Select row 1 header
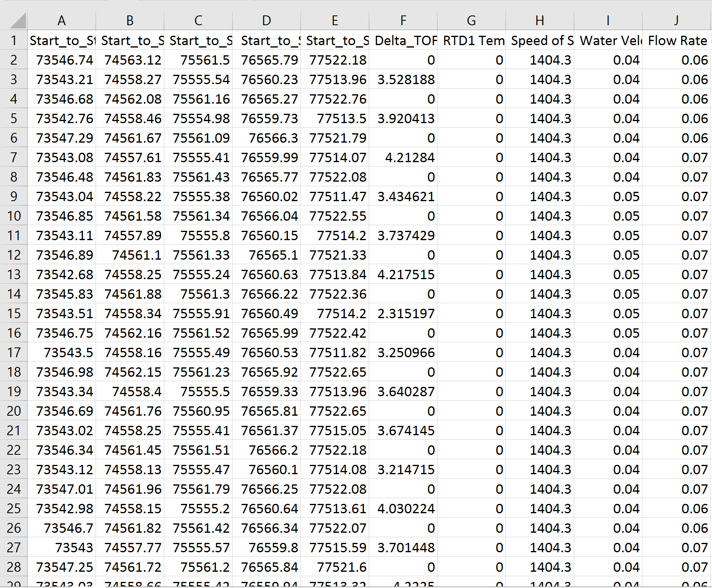Image resolution: width=712 pixels, height=588 pixels. 13,40
